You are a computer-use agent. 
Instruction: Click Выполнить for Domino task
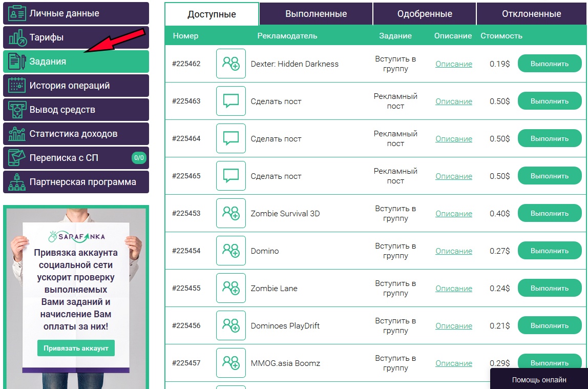[x=550, y=251]
